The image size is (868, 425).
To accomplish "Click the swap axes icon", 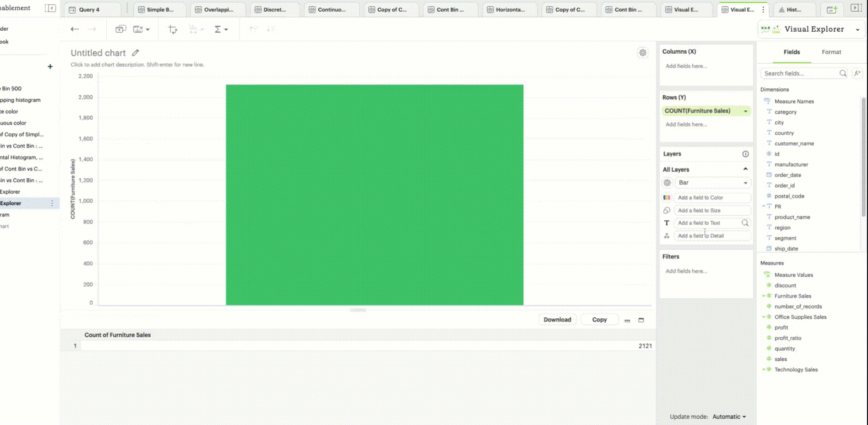I will (x=173, y=29).
